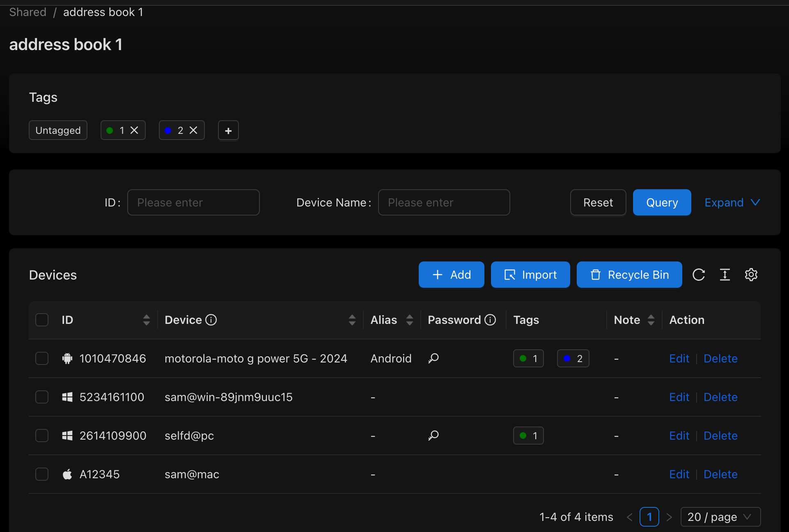
Task: Select page 1 in pagination
Action: coord(649,517)
